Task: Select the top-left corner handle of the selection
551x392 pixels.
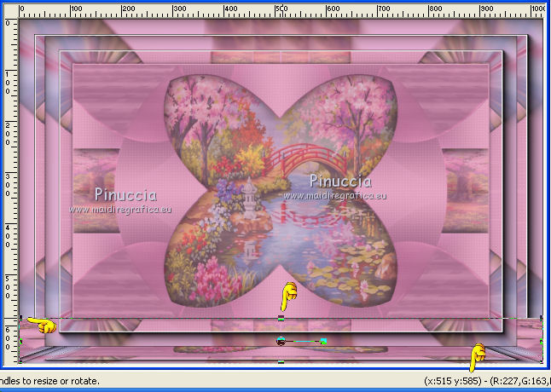Action: tap(20, 318)
